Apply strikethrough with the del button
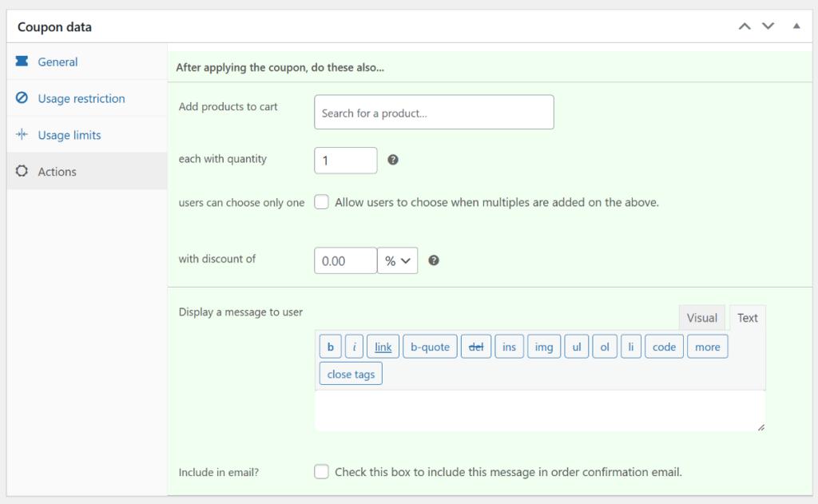Viewport: 818px width, 504px height. 476,346
